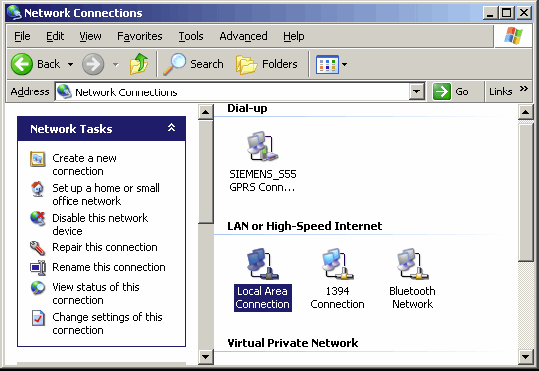
Task: Open the File menu
Action: 22,36
